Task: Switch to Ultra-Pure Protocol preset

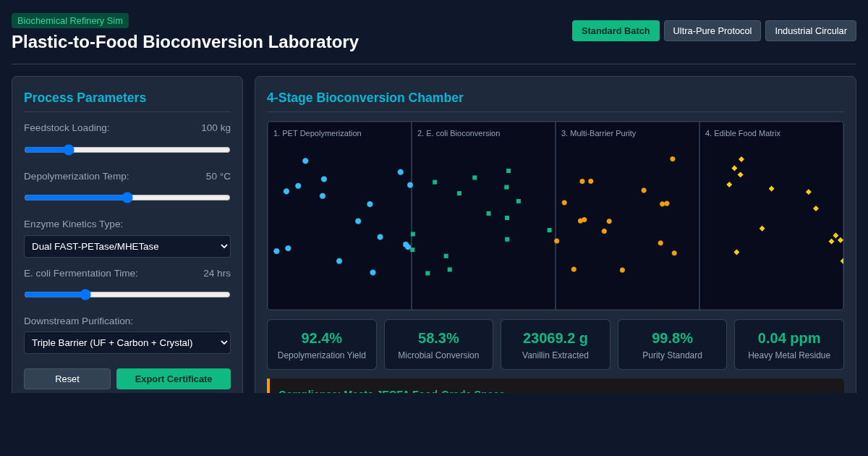Action: 712,30
